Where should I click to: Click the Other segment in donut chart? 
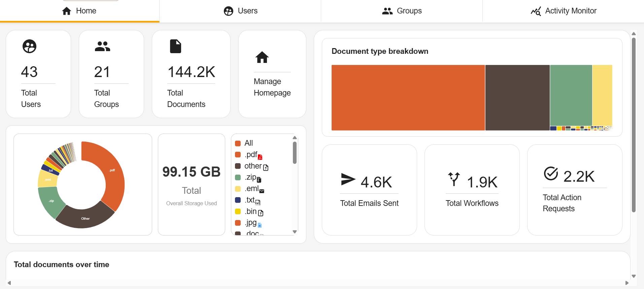tap(85, 217)
